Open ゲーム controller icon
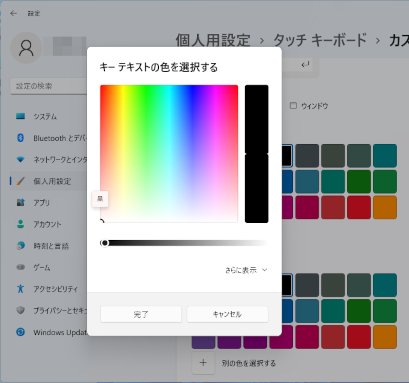The width and height of the screenshot is (409, 383). (20, 267)
